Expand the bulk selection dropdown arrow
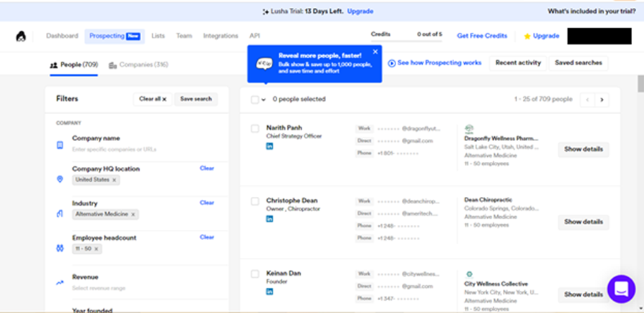Screen dimensions: 644x313 pos(264,100)
